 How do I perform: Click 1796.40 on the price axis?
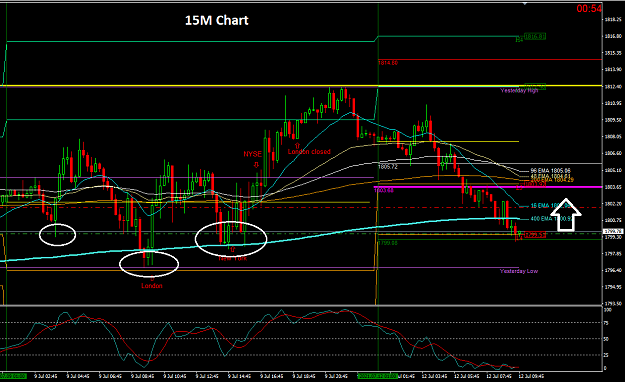pos(613,270)
